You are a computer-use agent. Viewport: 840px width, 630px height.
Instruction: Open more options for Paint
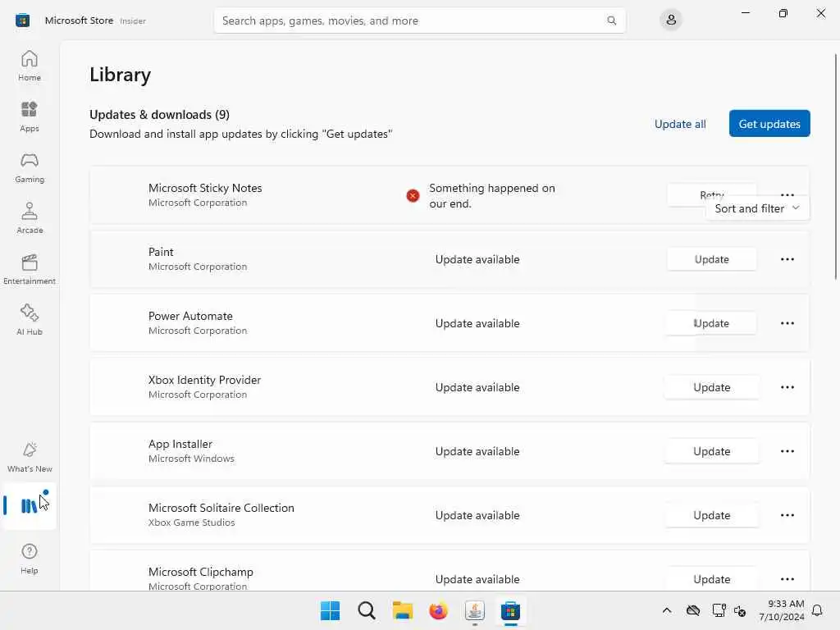click(787, 259)
